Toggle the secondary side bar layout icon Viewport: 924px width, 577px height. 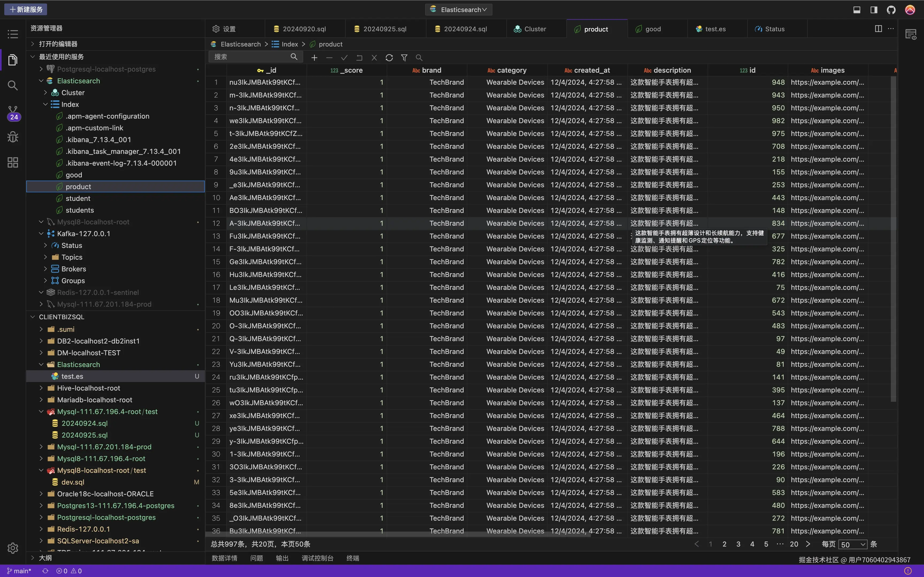click(x=873, y=10)
